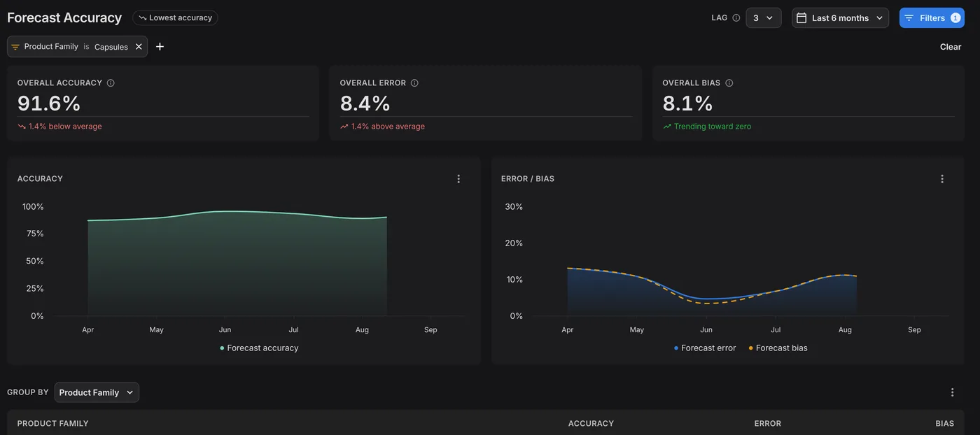Open info icon next to LAG
This screenshot has height=435, width=980.
736,18
